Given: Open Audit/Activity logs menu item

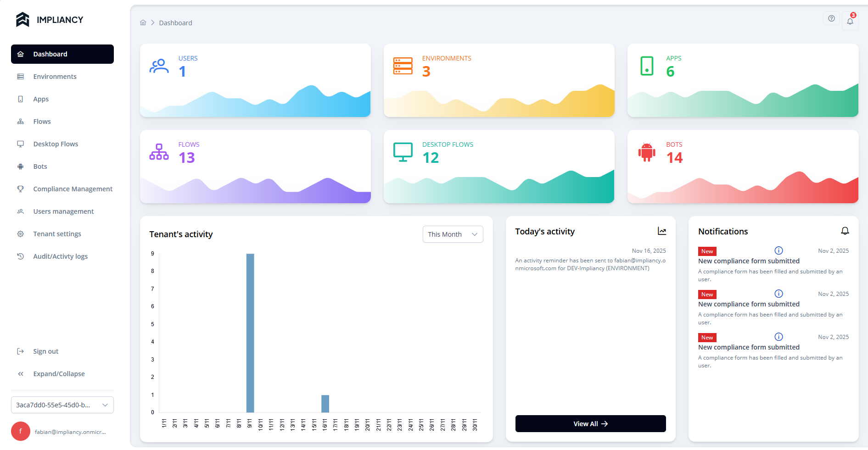Looking at the screenshot, I should tap(60, 256).
